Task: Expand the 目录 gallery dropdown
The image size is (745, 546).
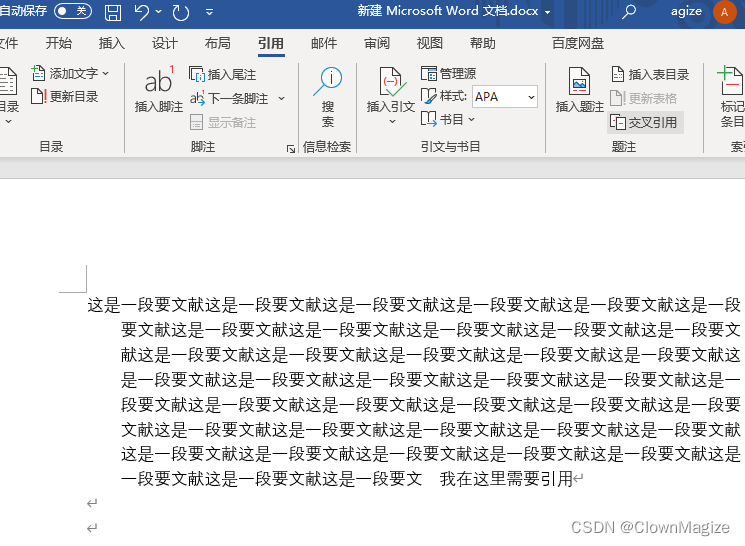Action: 8,122
